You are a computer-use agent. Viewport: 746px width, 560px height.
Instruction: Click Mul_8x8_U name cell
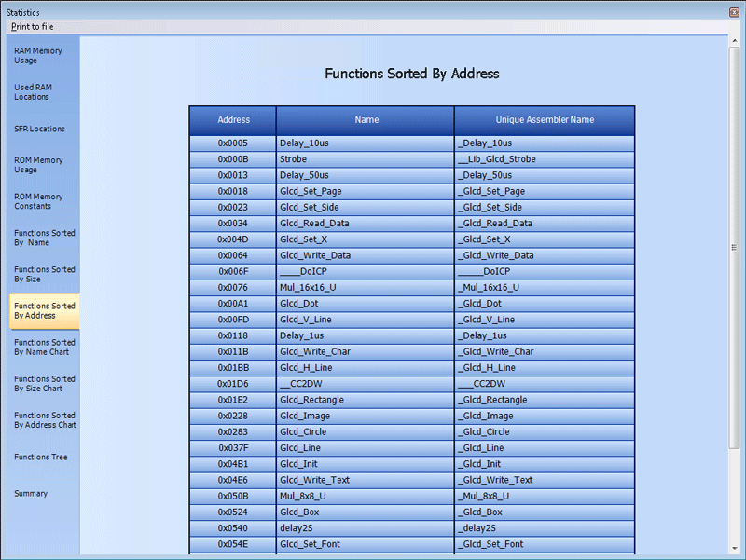coord(366,497)
